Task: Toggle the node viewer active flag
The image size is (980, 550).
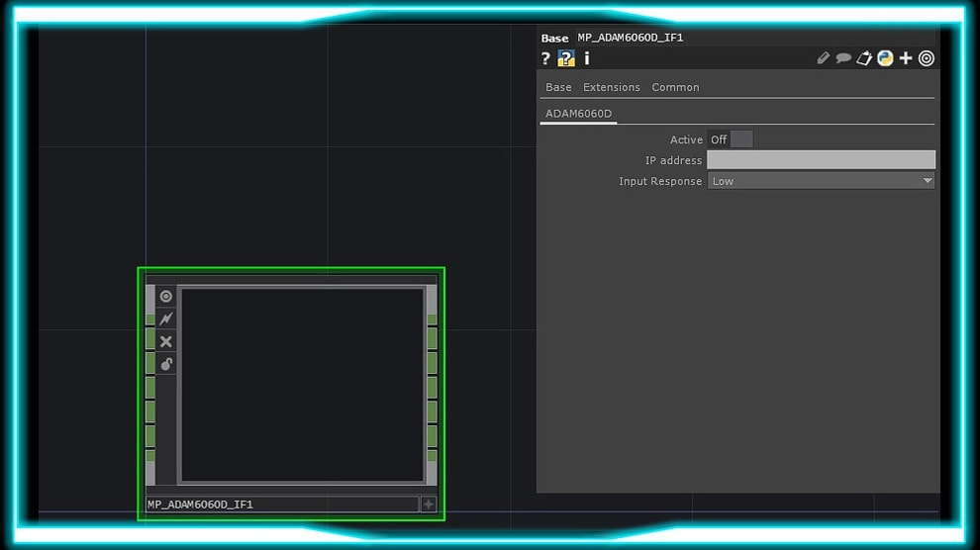Action: [166, 296]
